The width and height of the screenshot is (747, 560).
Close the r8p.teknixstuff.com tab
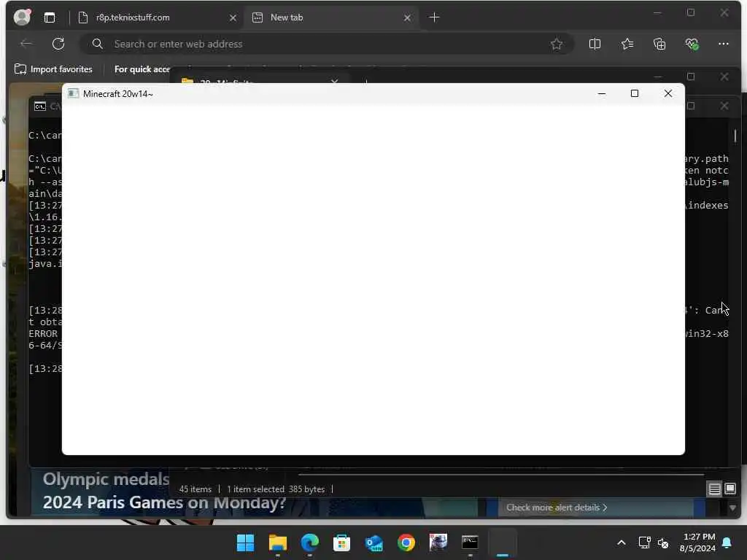point(233,17)
